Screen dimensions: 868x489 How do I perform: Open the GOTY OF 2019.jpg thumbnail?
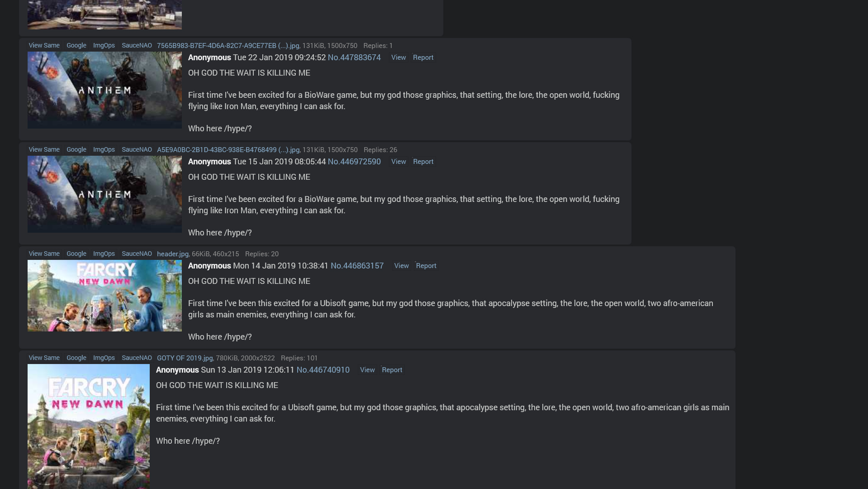click(x=89, y=427)
